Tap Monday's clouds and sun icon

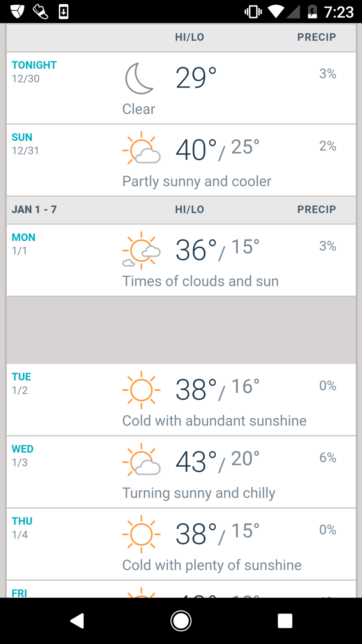coord(141,250)
